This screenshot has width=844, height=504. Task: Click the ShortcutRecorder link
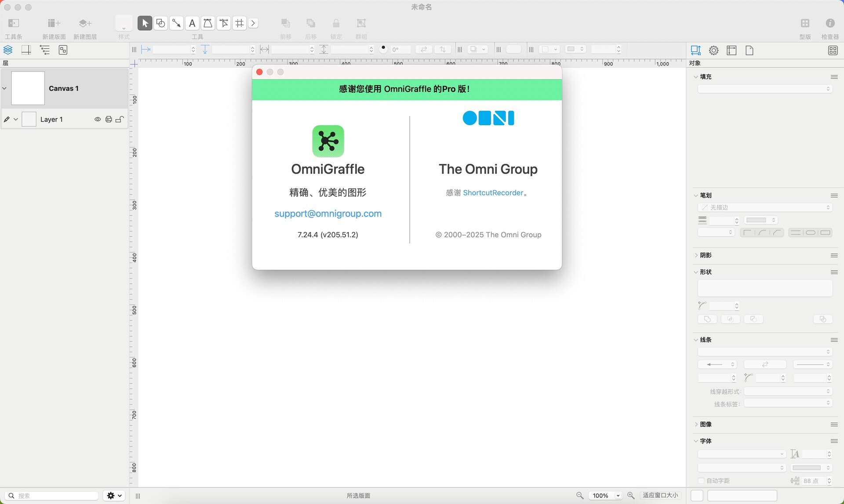pos(493,192)
